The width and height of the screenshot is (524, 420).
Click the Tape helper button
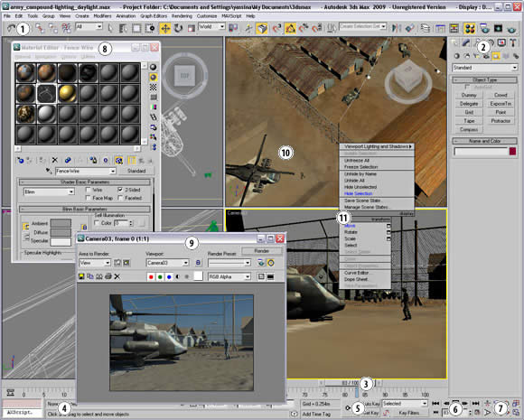[469, 121]
